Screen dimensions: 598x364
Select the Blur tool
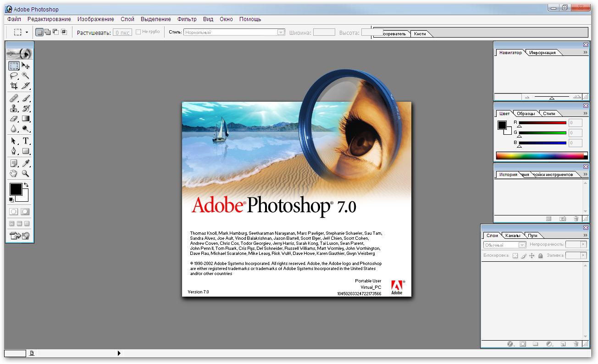[14, 129]
